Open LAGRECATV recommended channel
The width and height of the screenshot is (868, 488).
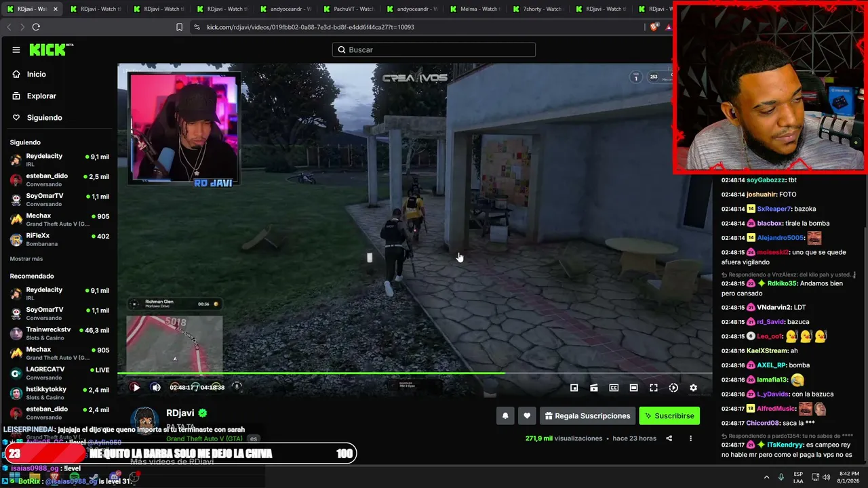[60, 373]
